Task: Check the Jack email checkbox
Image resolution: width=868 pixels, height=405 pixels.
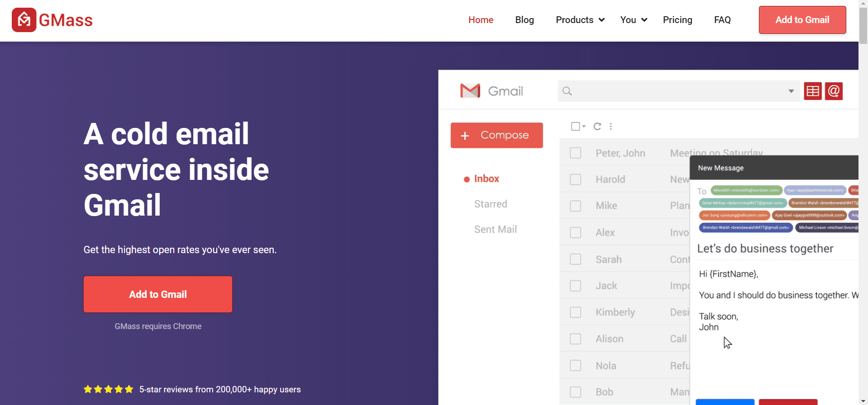Action: (x=576, y=286)
